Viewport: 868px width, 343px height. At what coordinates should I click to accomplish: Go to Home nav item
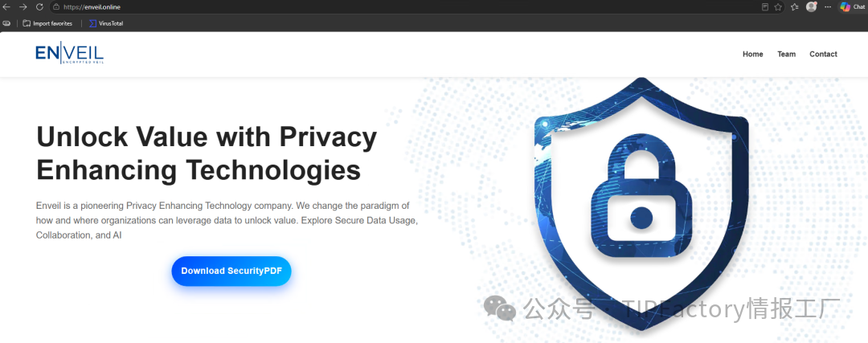click(x=753, y=54)
